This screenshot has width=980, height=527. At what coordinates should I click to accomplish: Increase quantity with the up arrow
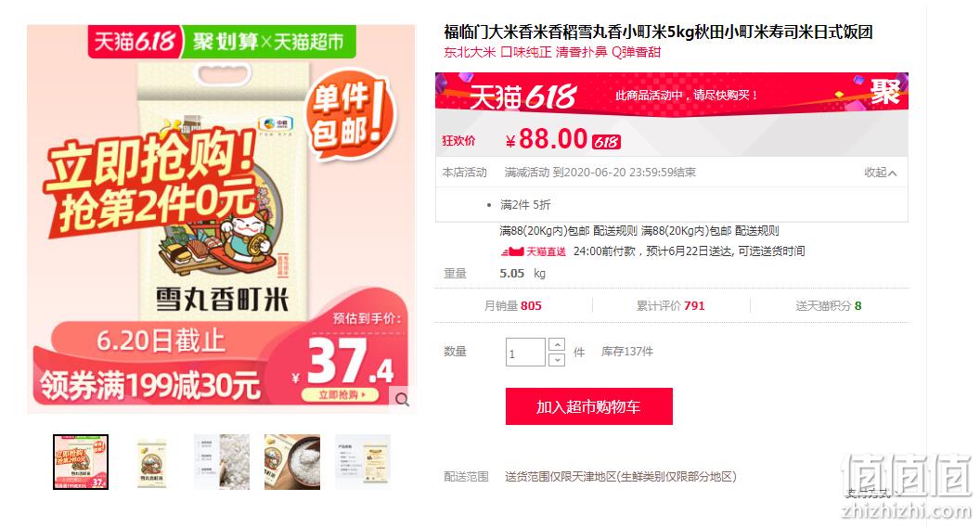point(556,344)
